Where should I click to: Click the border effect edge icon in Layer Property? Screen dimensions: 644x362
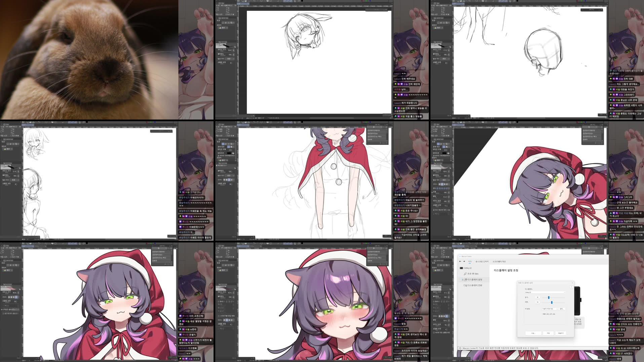pyautogui.click(x=444, y=146)
